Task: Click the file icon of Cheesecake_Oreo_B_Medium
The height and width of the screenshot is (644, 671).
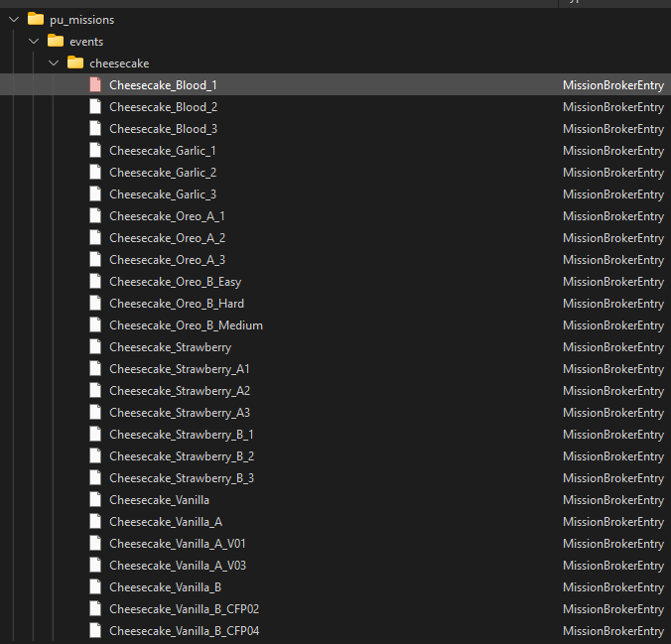Action: 95,324
